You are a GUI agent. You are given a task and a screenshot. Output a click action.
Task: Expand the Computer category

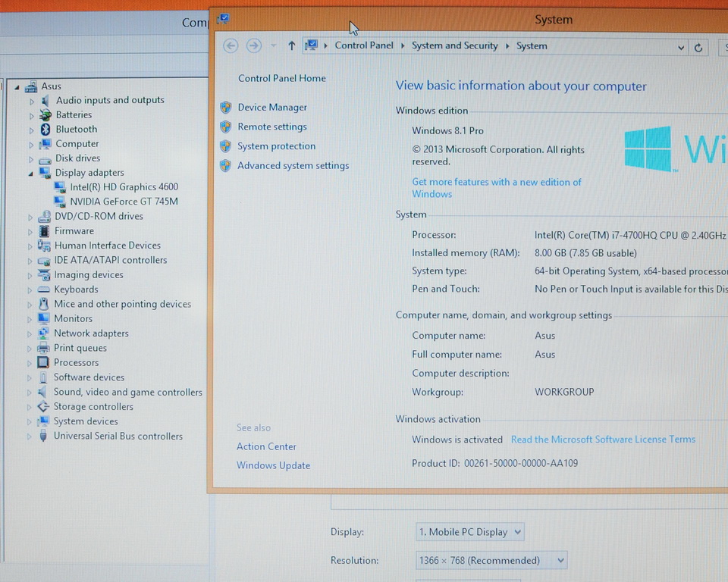pos(31,145)
